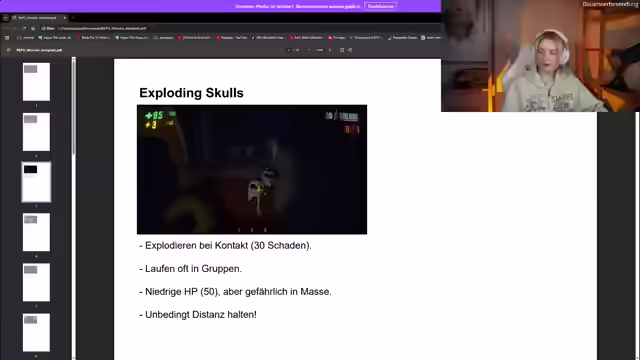Zoom in with the plus button in the PDF toolbar
Screen dimensions: 640x360
(330, 50)
